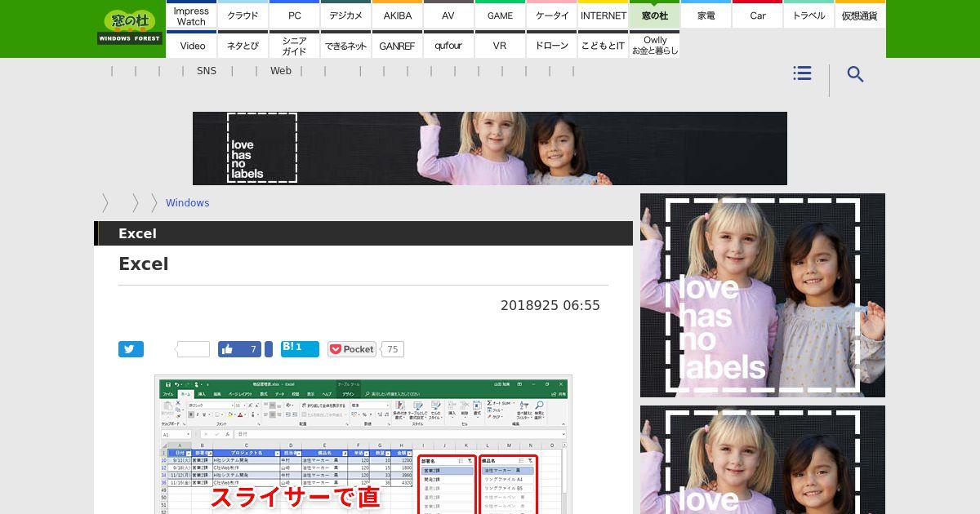980x514 pixels.
Task: Open Video tab
Action: tap(193, 46)
